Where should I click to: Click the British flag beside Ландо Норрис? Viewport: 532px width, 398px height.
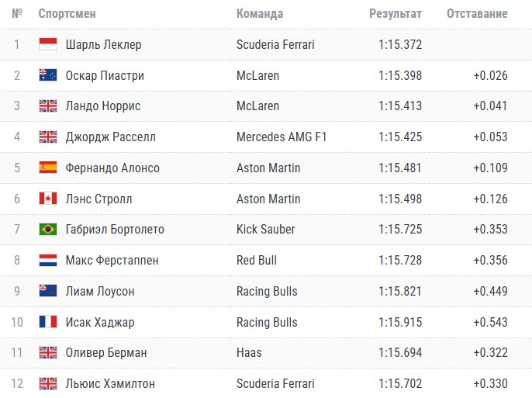48,106
